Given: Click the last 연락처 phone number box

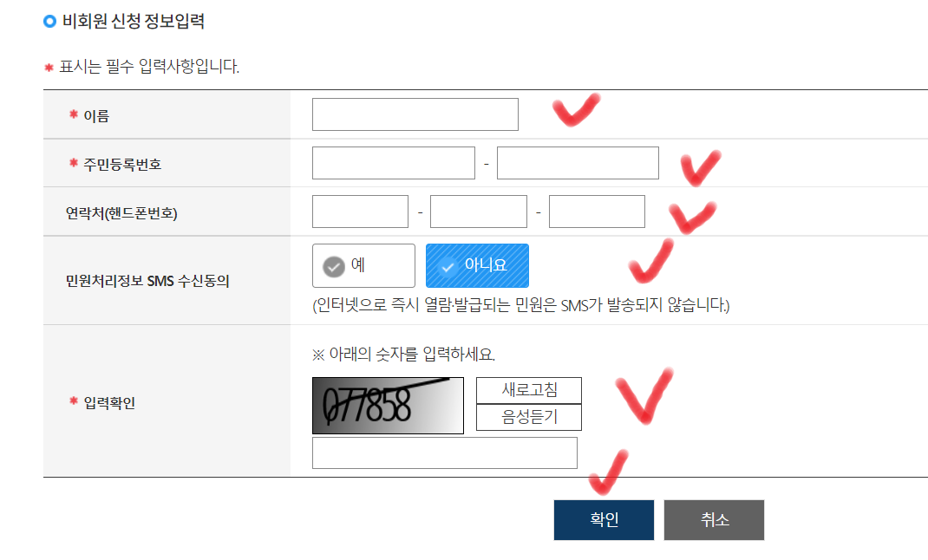Looking at the screenshot, I should click(x=597, y=212).
